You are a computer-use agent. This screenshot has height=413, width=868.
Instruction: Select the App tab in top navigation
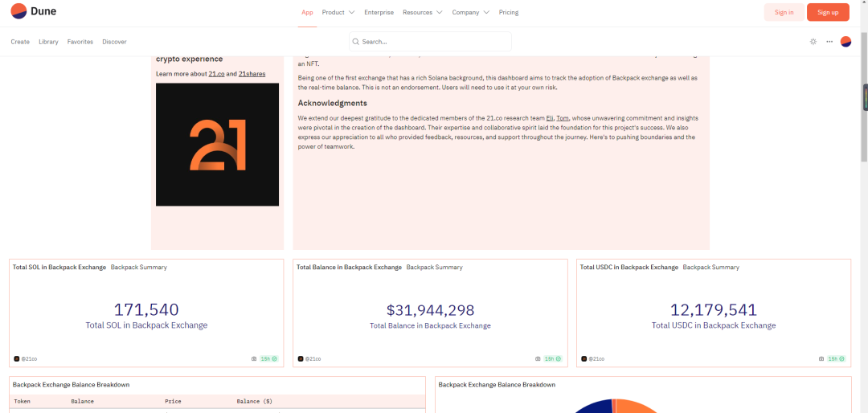point(307,12)
